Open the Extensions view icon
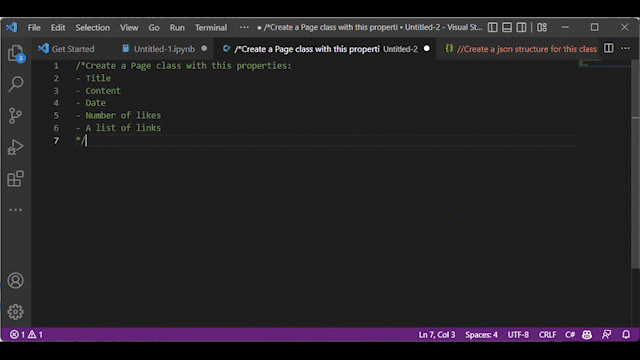 [x=16, y=178]
